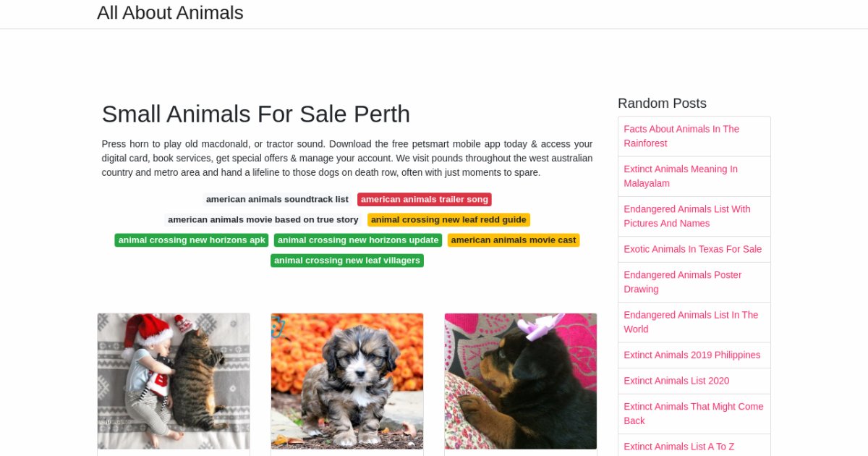Open the fluffy puppy with orange flowers thumbnail
The height and width of the screenshot is (456, 868).
pos(347,381)
